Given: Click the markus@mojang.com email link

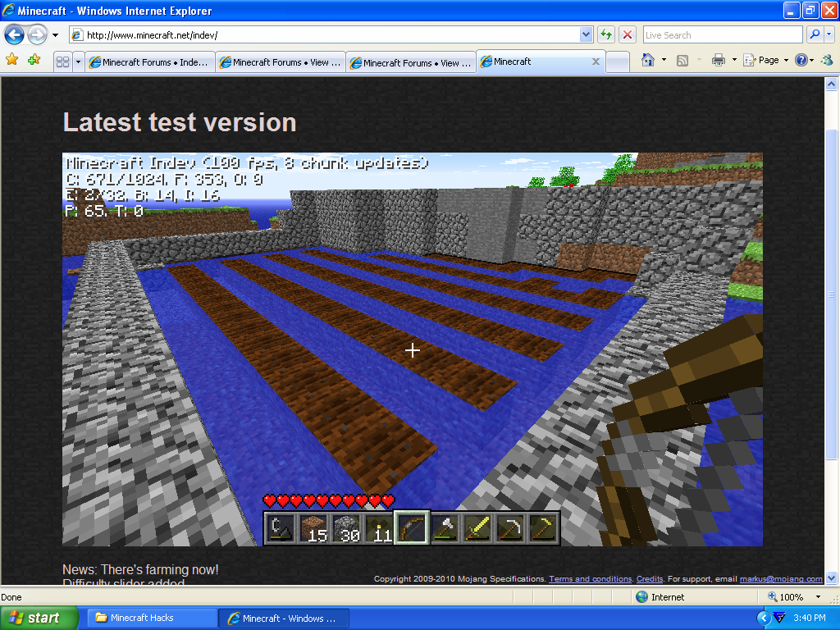Looking at the screenshot, I should (x=781, y=578).
